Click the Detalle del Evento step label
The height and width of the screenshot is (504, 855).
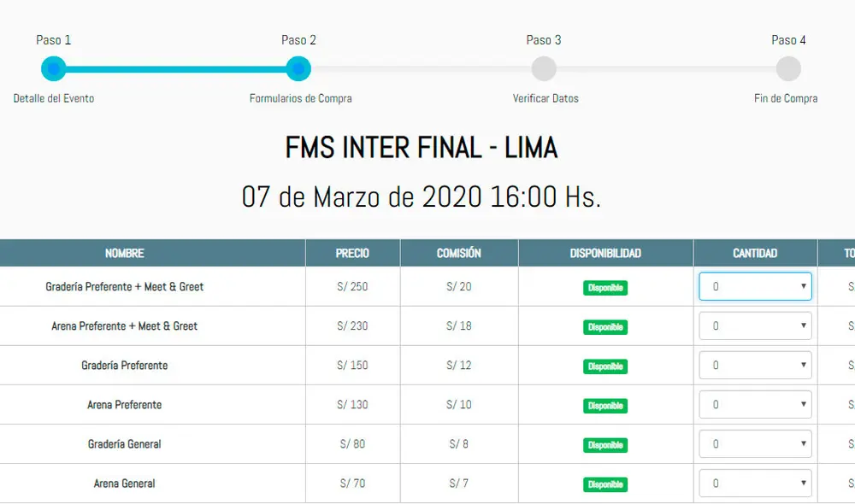coord(53,98)
